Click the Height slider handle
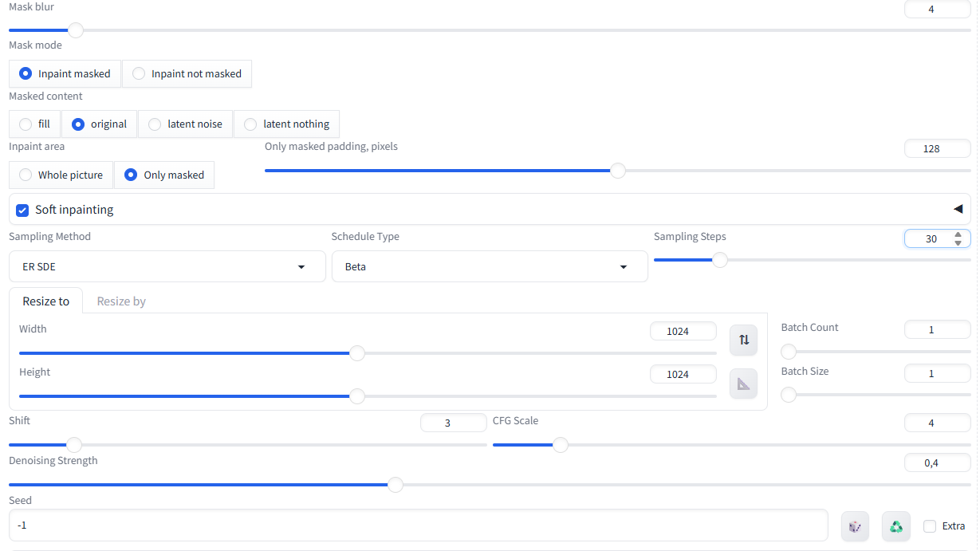980x551 pixels. [x=357, y=396]
